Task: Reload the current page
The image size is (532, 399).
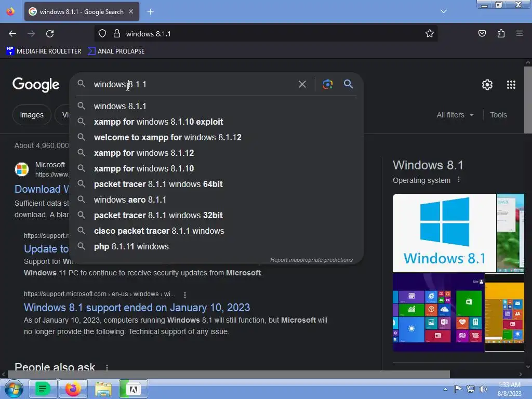Action: click(50, 34)
